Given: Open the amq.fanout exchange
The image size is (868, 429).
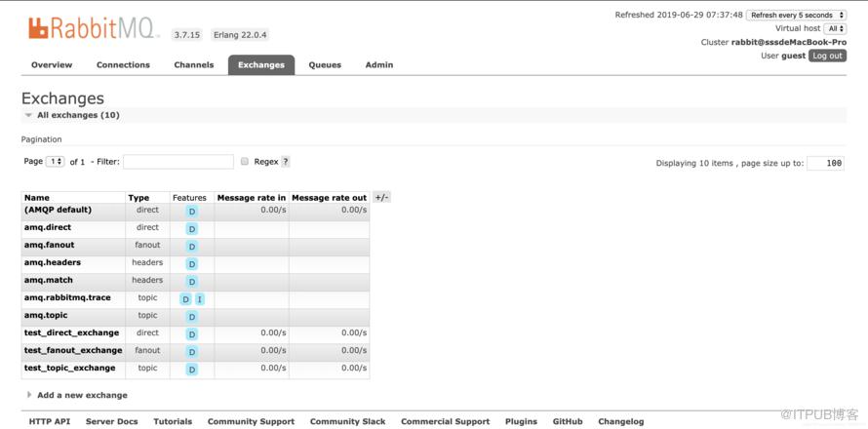Looking at the screenshot, I should click(x=50, y=245).
